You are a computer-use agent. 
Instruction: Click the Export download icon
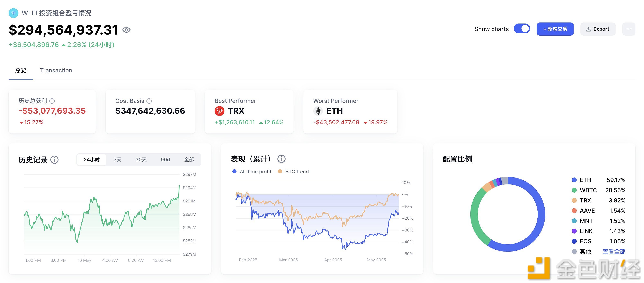coord(589,29)
